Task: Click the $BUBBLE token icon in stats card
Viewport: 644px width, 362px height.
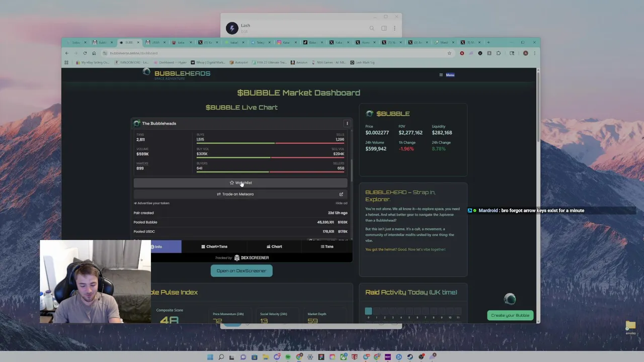Action: 369,114
